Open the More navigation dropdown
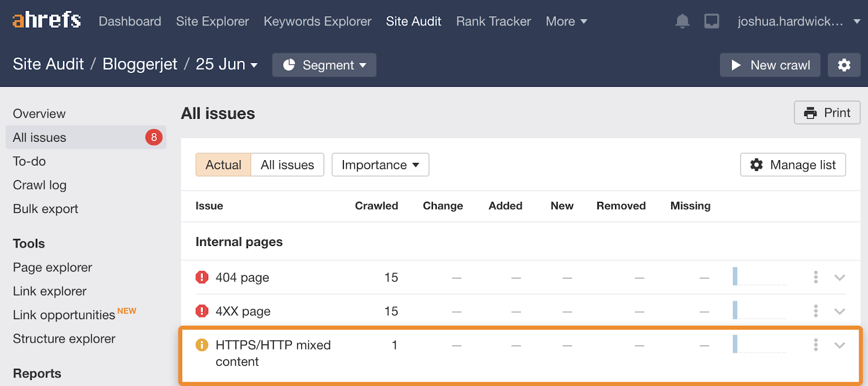 566,21
